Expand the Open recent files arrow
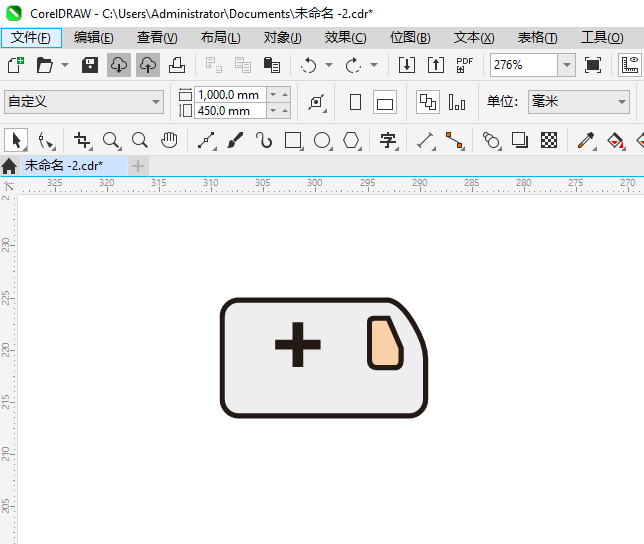644x544 pixels. pyautogui.click(x=65, y=65)
